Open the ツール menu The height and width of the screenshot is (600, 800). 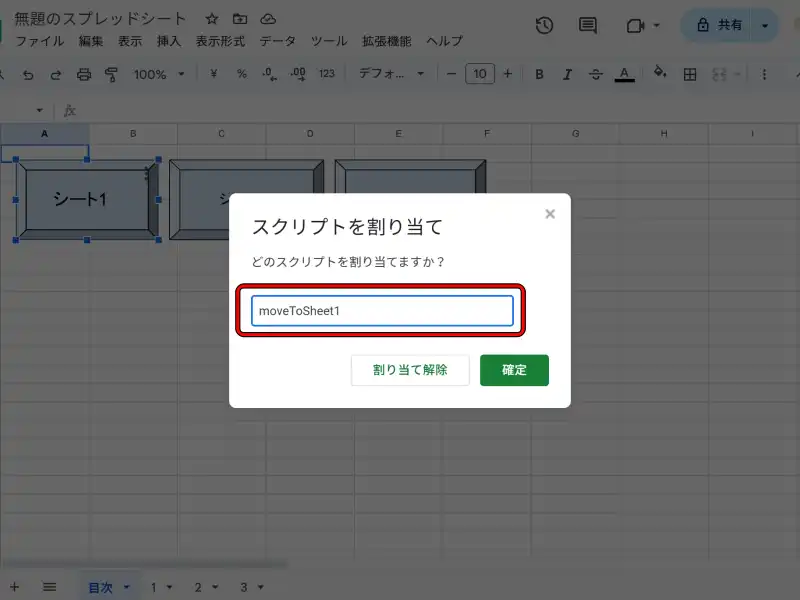click(x=329, y=41)
